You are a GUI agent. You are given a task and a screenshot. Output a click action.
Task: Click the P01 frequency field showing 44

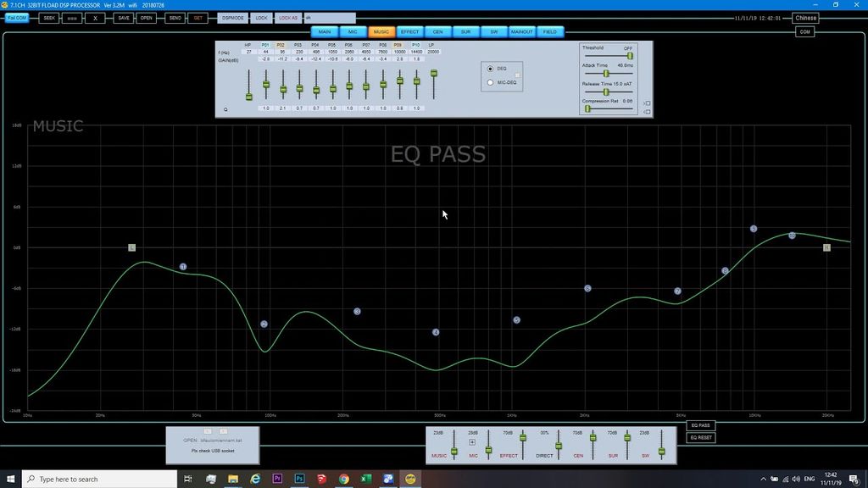265,53
